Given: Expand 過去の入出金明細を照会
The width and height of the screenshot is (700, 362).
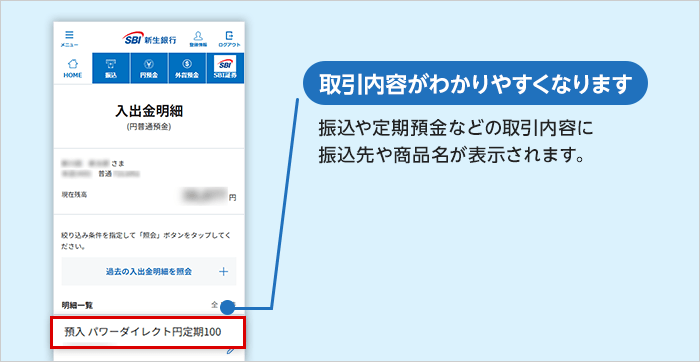Looking at the screenshot, I should 149,271.
